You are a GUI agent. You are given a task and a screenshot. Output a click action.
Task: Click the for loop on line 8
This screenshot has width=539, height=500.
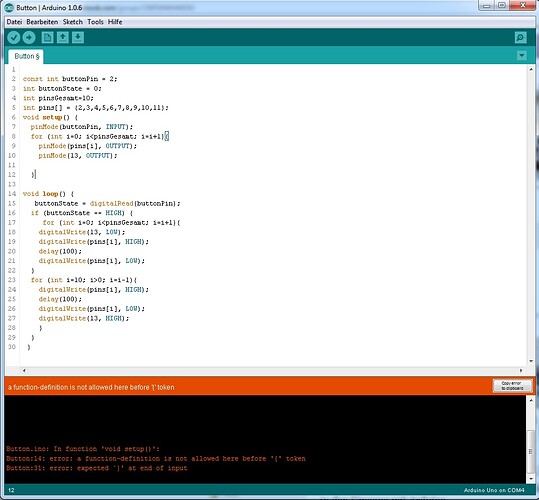(x=100, y=136)
